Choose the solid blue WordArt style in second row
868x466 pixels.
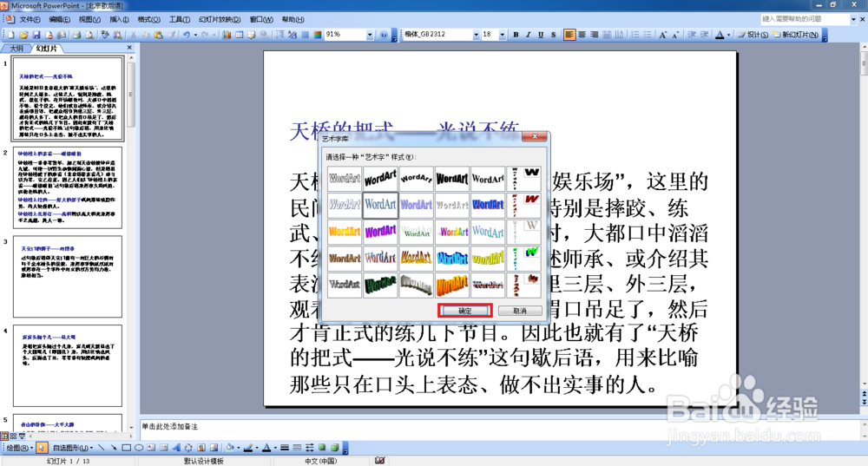(x=488, y=205)
